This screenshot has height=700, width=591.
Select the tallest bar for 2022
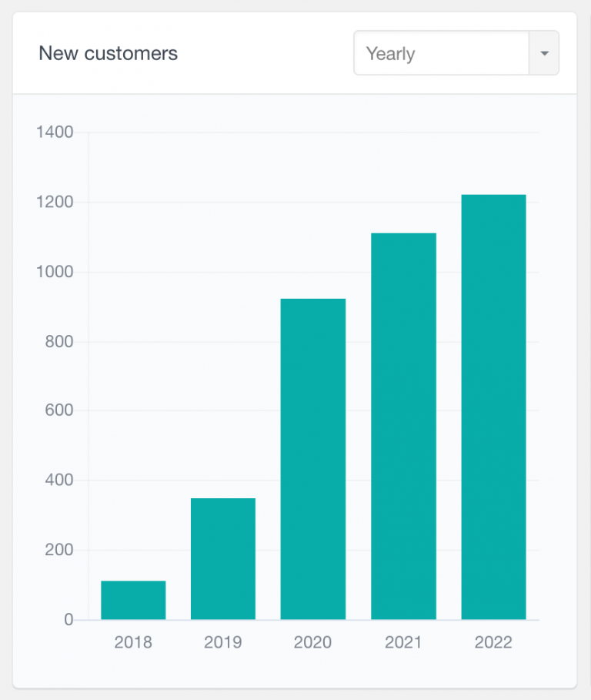(493, 407)
